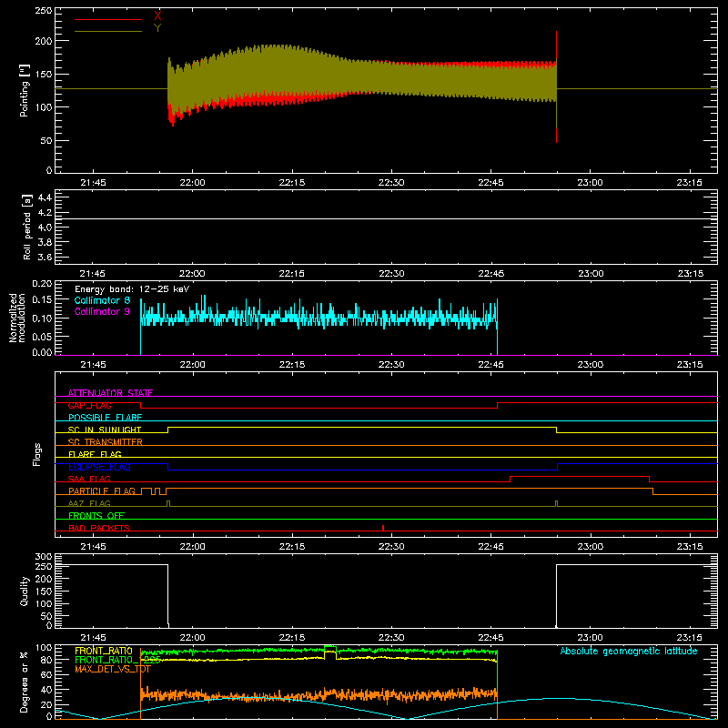Select the Quality axis title
Image resolution: width=728 pixels, height=728 pixels.
point(25,591)
